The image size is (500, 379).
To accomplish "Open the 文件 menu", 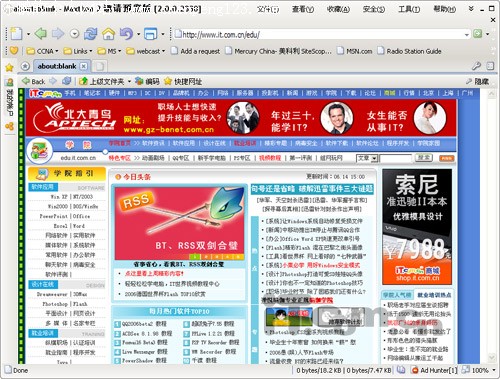I will coord(268,9).
